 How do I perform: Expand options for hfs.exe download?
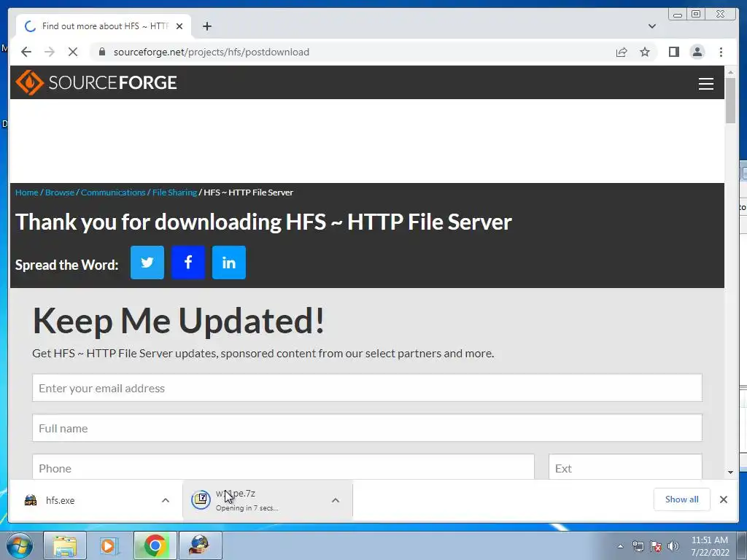pyautogui.click(x=166, y=500)
